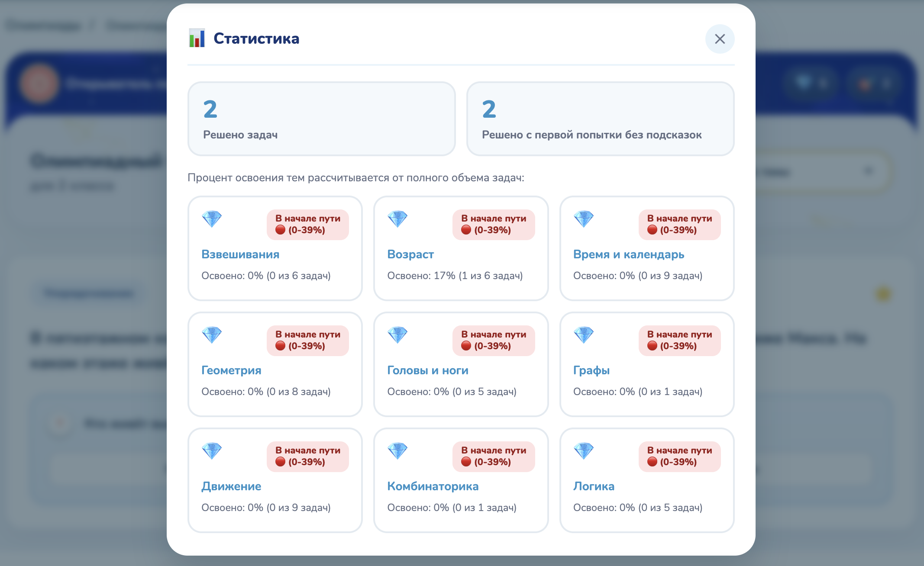
Task: Close the Статистика dialog
Action: (720, 39)
